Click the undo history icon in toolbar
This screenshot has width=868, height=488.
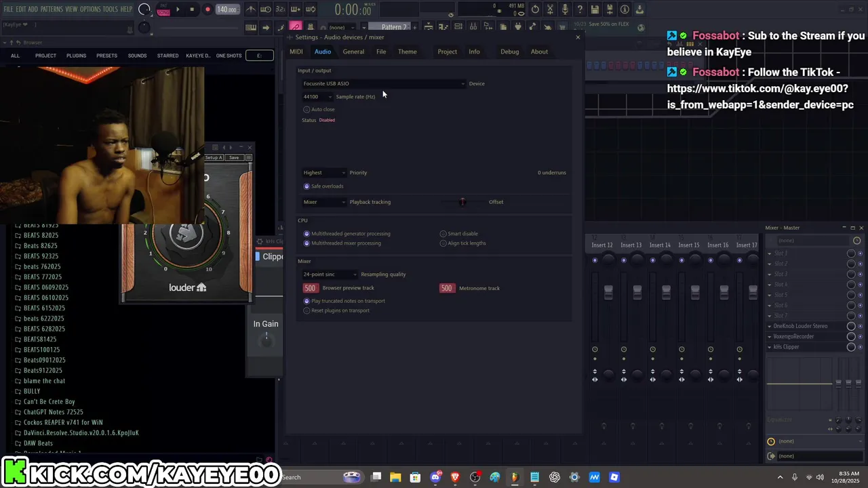click(x=536, y=9)
